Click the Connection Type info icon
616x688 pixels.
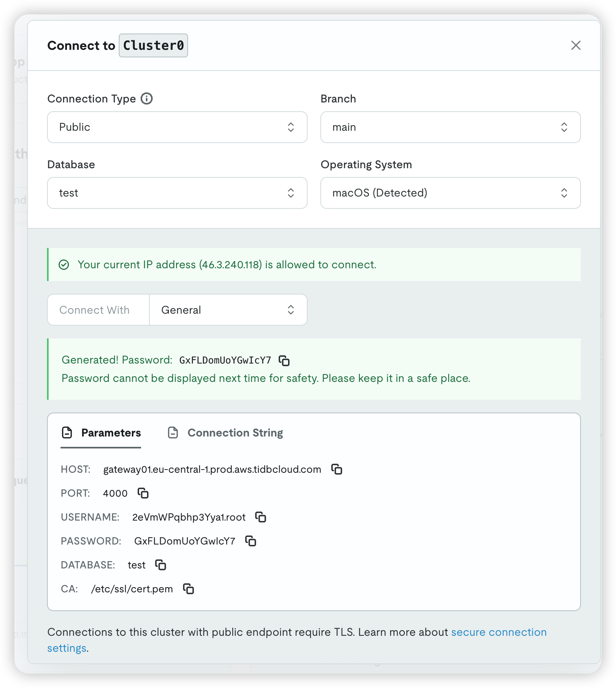pos(147,98)
